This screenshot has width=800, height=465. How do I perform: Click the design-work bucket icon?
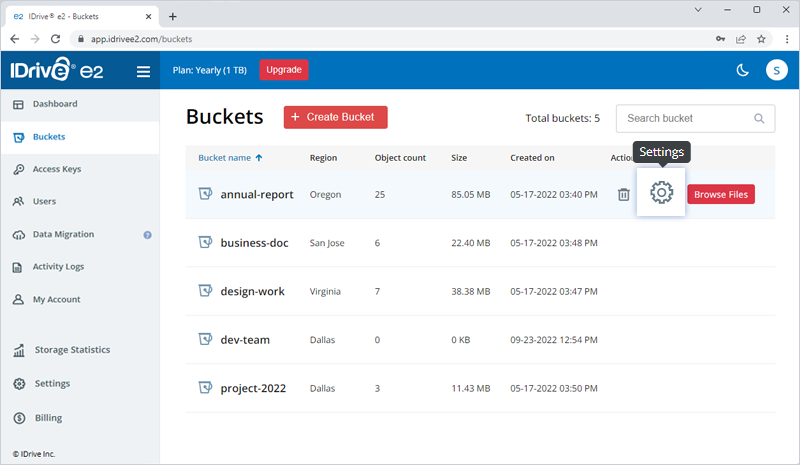coord(205,290)
